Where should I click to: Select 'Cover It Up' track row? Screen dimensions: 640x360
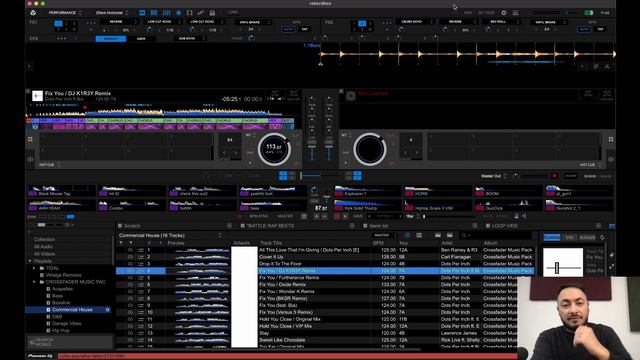pyautogui.click(x=325, y=257)
